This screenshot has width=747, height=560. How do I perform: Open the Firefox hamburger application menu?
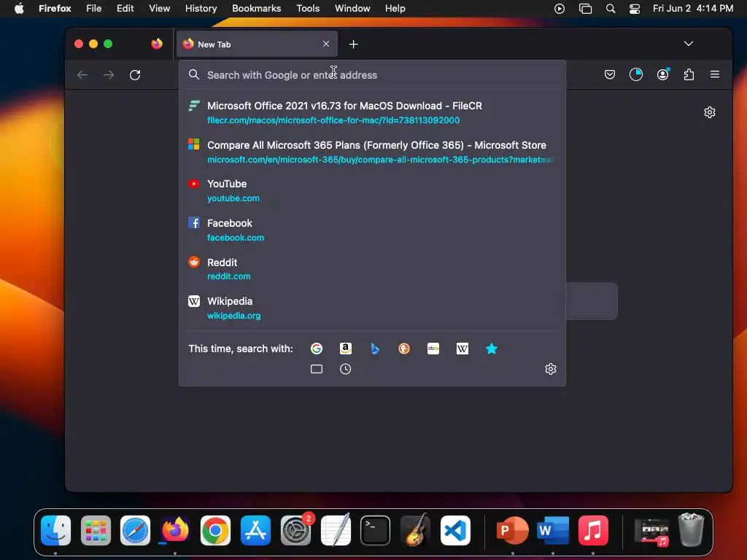(x=715, y=74)
